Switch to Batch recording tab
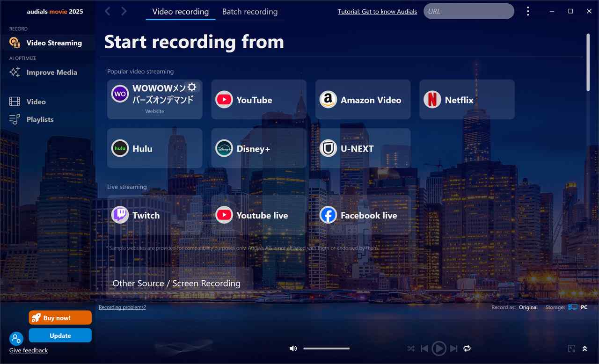The width and height of the screenshot is (599, 364). tap(250, 12)
